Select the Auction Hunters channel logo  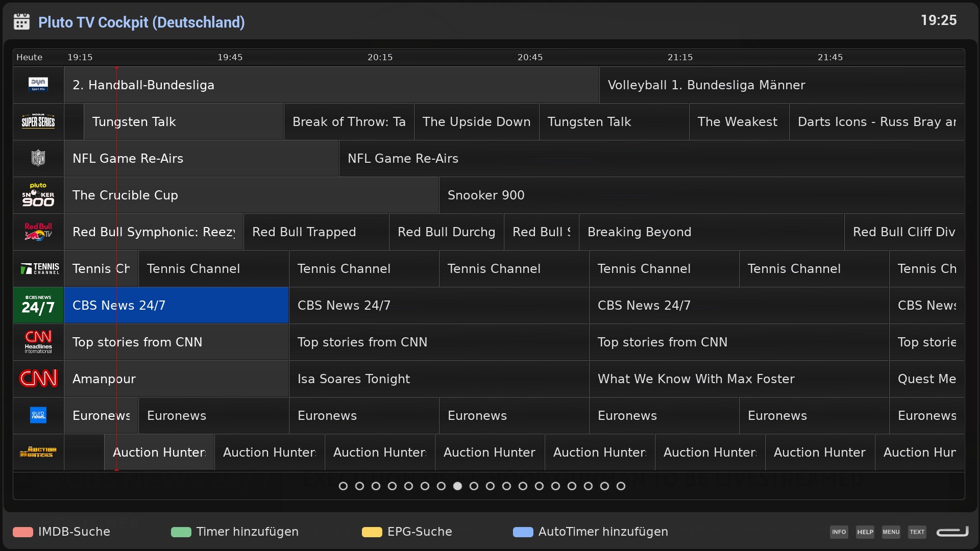38,452
